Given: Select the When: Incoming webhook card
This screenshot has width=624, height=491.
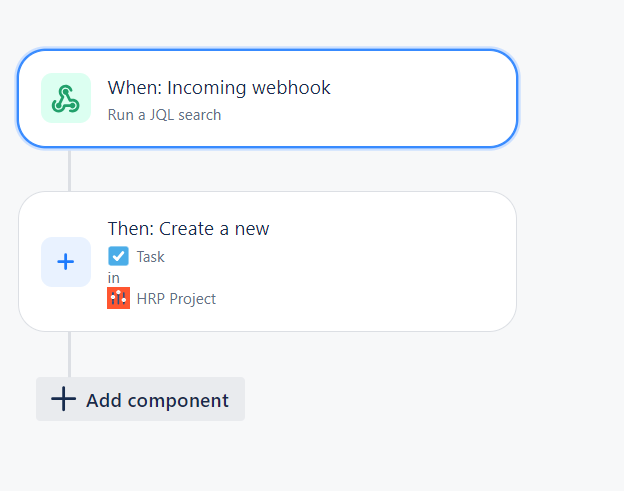Looking at the screenshot, I should pyautogui.click(x=267, y=98).
